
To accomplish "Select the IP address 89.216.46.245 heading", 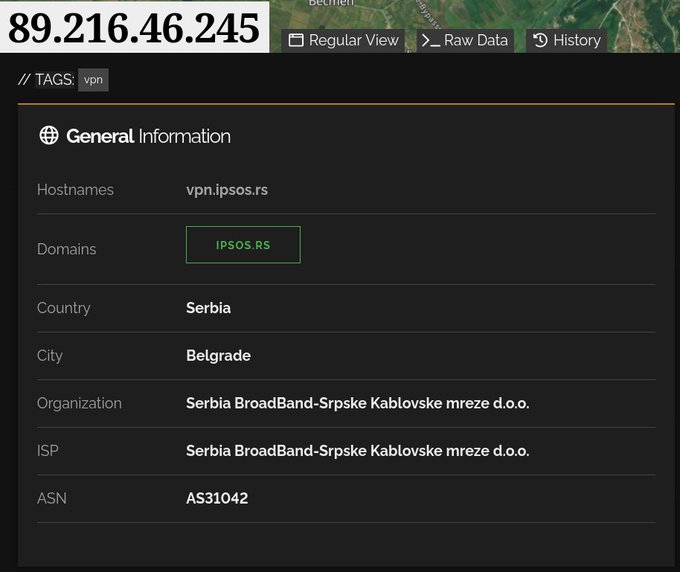I will (x=134, y=28).
